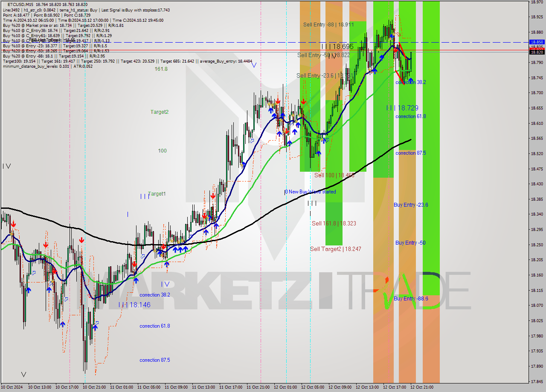This screenshot has width=546, height=392.
Task: Click the 18.925 price axis label
Action: pos(537,17)
